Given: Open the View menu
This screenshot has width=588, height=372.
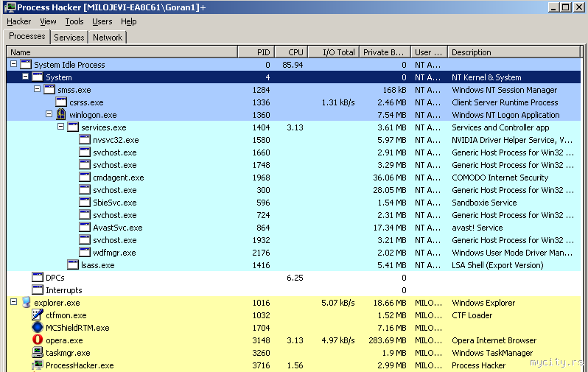Looking at the screenshot, I should (x=48, y=21).
